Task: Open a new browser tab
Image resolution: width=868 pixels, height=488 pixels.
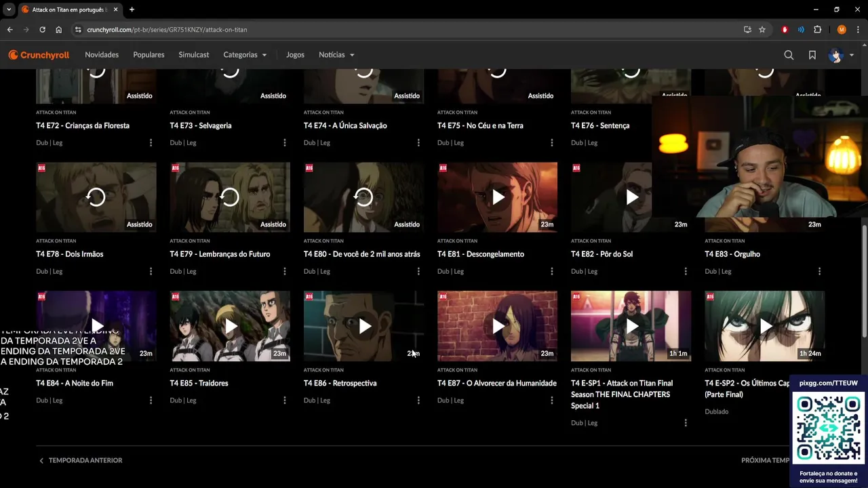Action: tap(132, 9)
